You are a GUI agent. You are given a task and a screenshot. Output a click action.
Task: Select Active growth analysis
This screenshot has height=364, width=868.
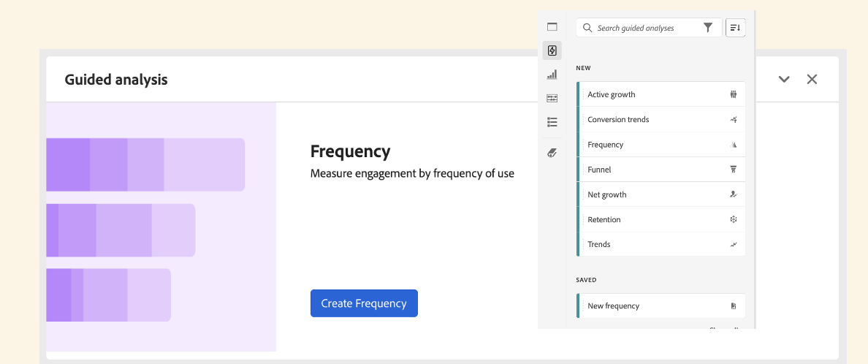coord(661,94)
